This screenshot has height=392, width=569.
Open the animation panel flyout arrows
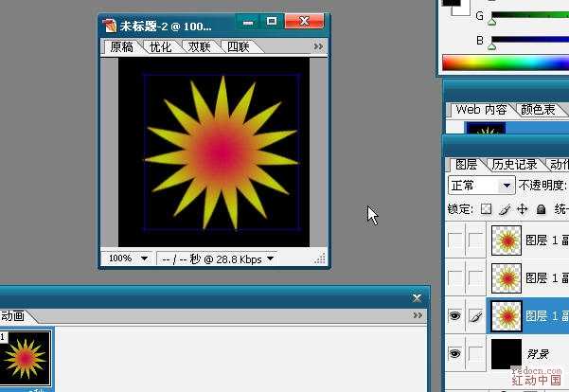coord(418,316)
